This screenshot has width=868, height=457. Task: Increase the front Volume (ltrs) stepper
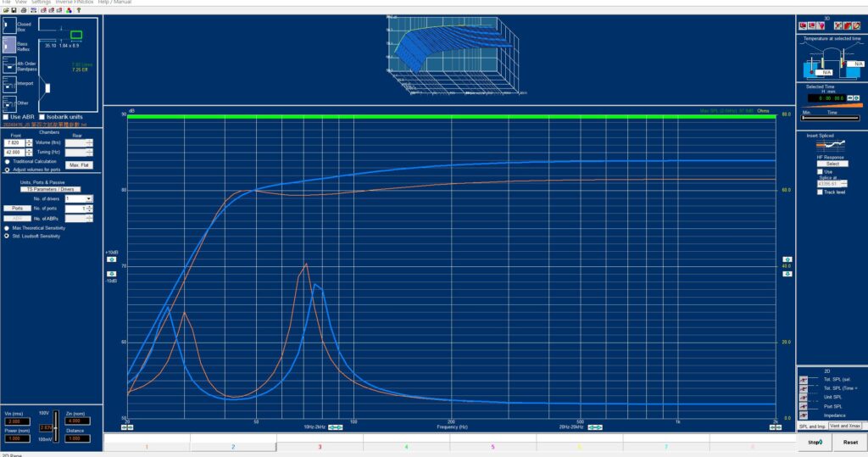(x=29, y=140)
